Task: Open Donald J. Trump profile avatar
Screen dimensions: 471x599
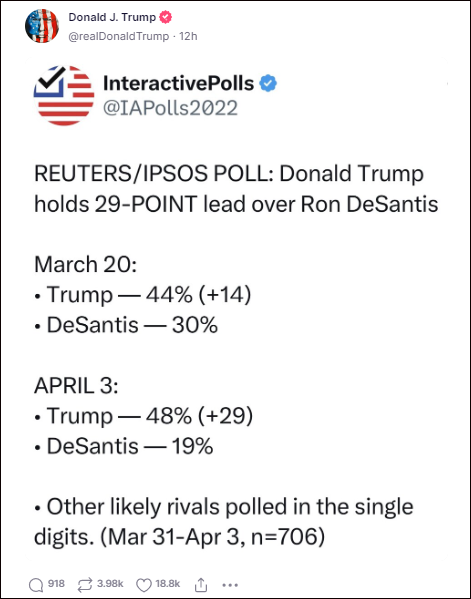Action: click(x=42, y=26)
